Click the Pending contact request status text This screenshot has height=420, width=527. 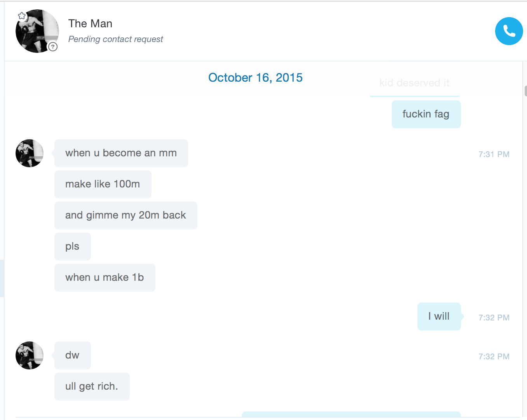(x=115, y=39)
